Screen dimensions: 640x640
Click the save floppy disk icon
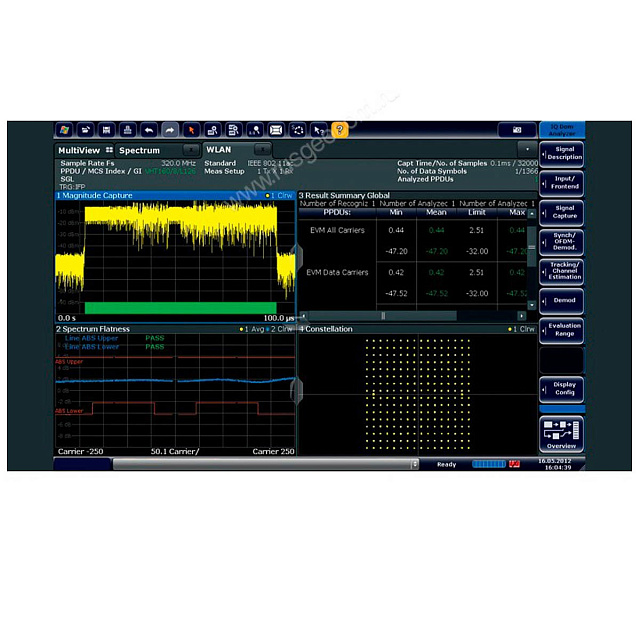(107, 130)
